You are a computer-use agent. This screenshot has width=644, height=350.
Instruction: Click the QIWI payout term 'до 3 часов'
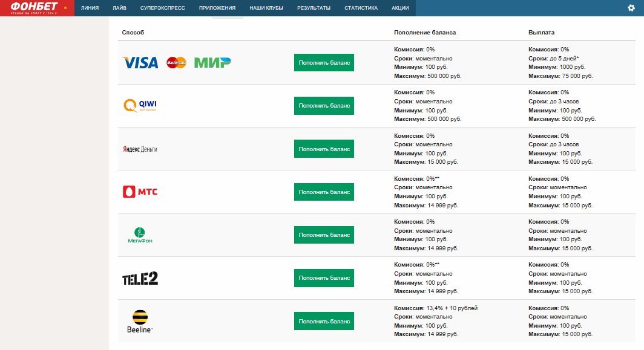[x=564, y=102]
